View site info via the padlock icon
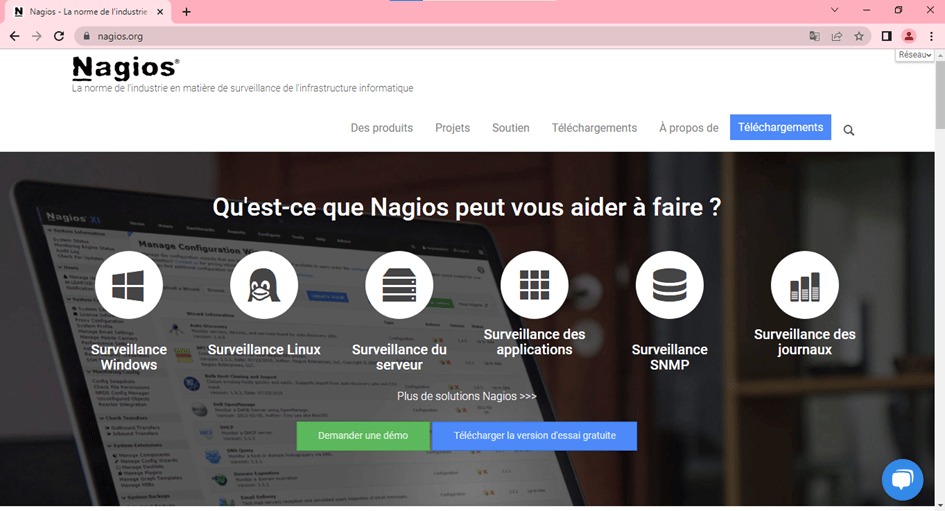 pos(87,36)
